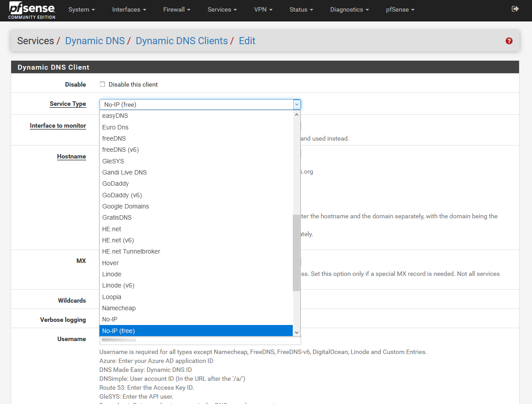Go to Dynamic DNS Clients breadcrumb
Screen dimensions: 532x404
pyautogui.click(x=182, y=41)
